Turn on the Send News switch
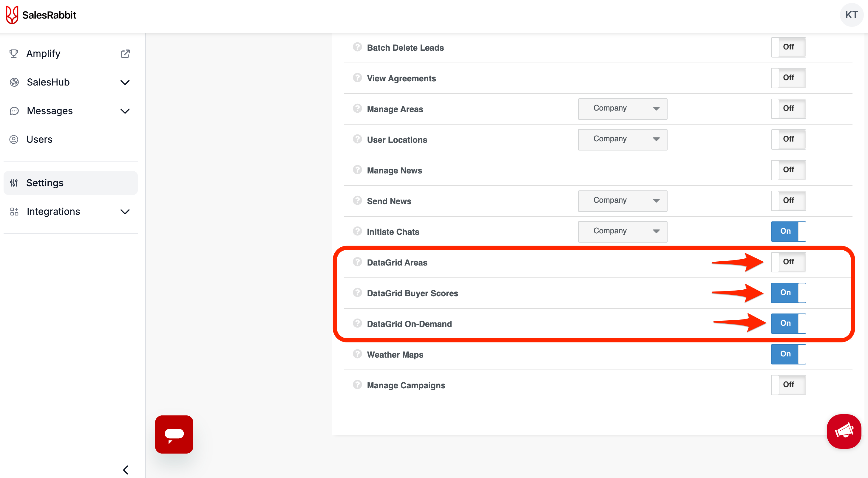868x478 pixels. click(x=788, y=200)
